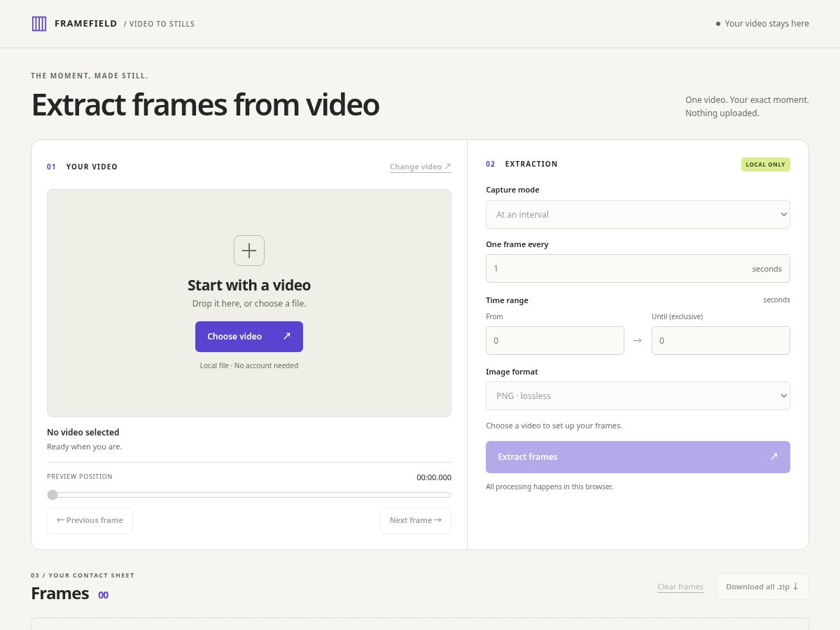Image resolution: width=840 pixels, height=630 pixels.
Task: Go to Previous frame
Action: tap(90, 521)
